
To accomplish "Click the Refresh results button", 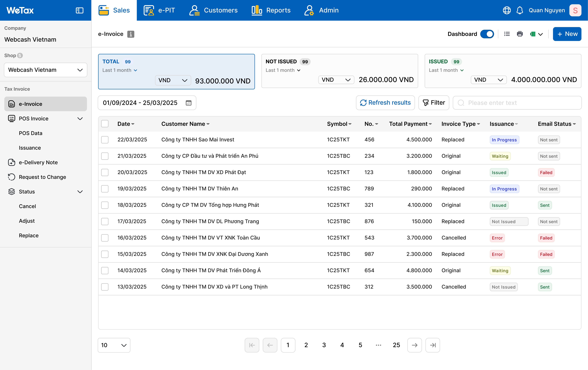I will coord(385,103).
